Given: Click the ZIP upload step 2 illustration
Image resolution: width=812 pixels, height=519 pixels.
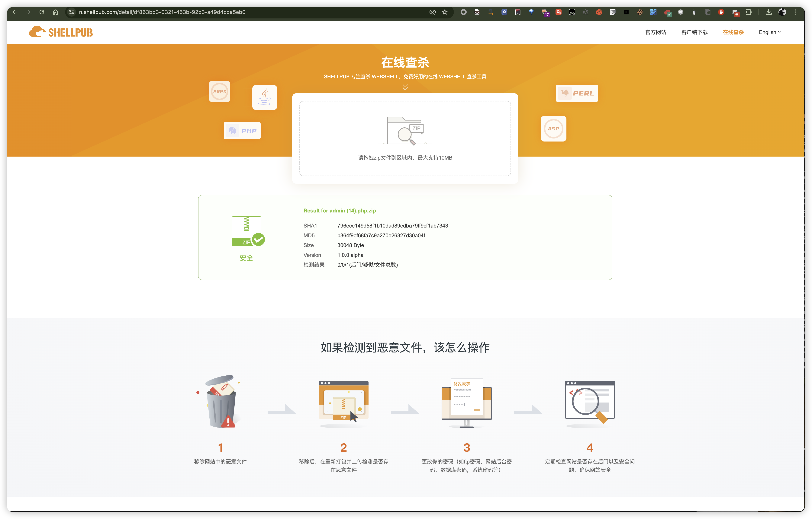Looking at the screenshot, I should [x=344, y=404].
